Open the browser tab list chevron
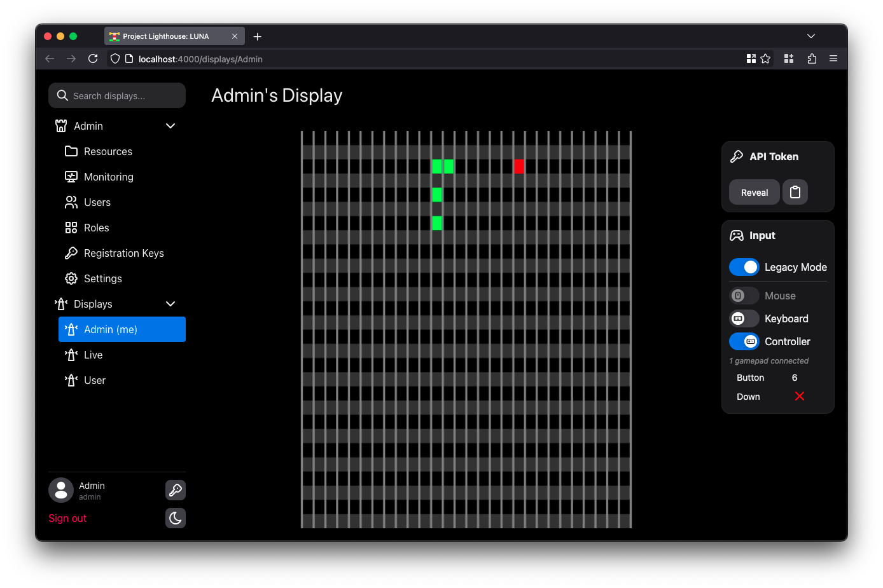Screen dimensions: 883x588 click(810, 36)
